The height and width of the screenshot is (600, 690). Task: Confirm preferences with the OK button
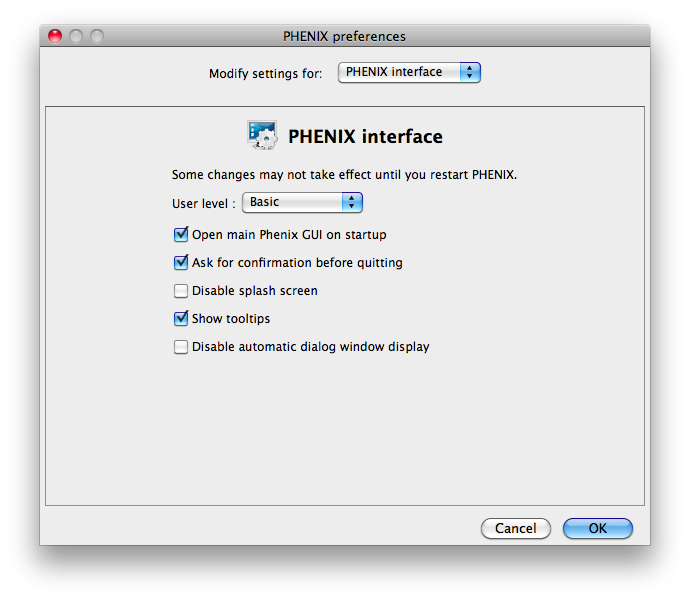click(597, 528)
